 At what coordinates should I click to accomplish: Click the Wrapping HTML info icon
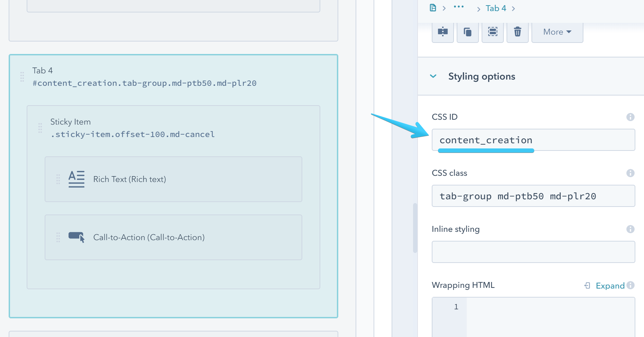click(630, 285)
